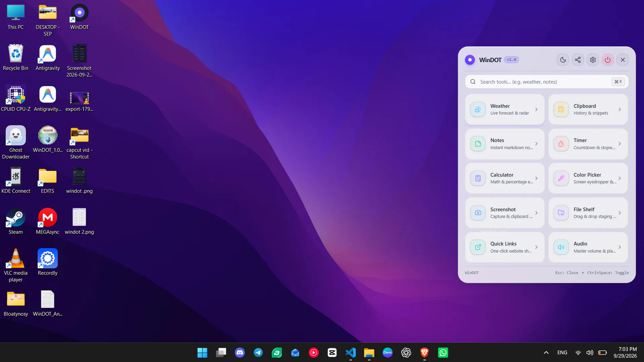644x362 pixels.
Task: Select the KDE Connect desktop icon
Action: 16,181
